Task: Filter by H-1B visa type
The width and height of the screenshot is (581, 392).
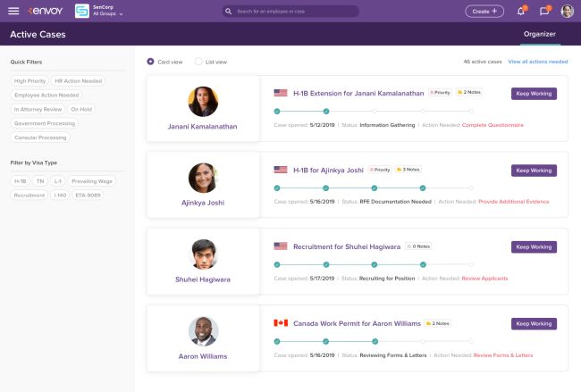Action: tap(20, 180)
